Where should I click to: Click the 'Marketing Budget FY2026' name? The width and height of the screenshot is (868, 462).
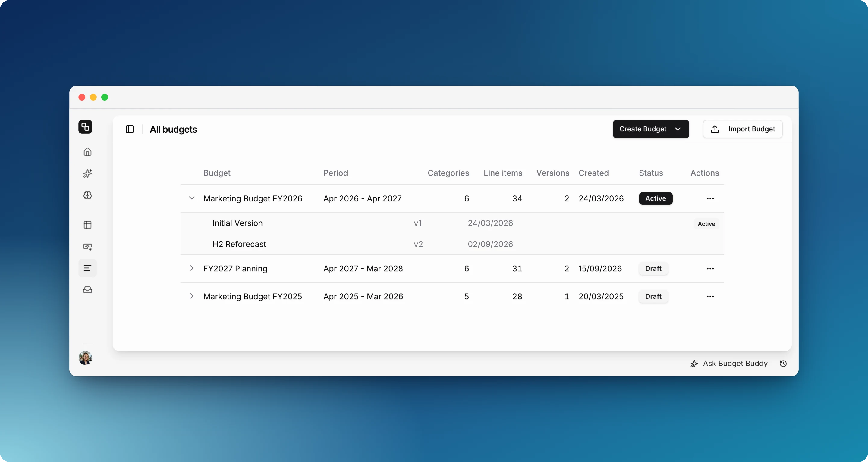click(252, 198)
